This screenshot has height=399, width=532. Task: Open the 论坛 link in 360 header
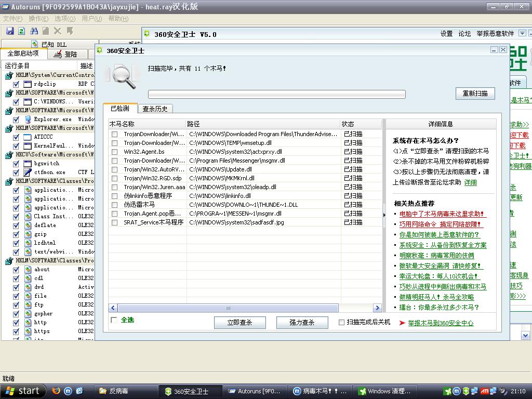pos(464,34)
